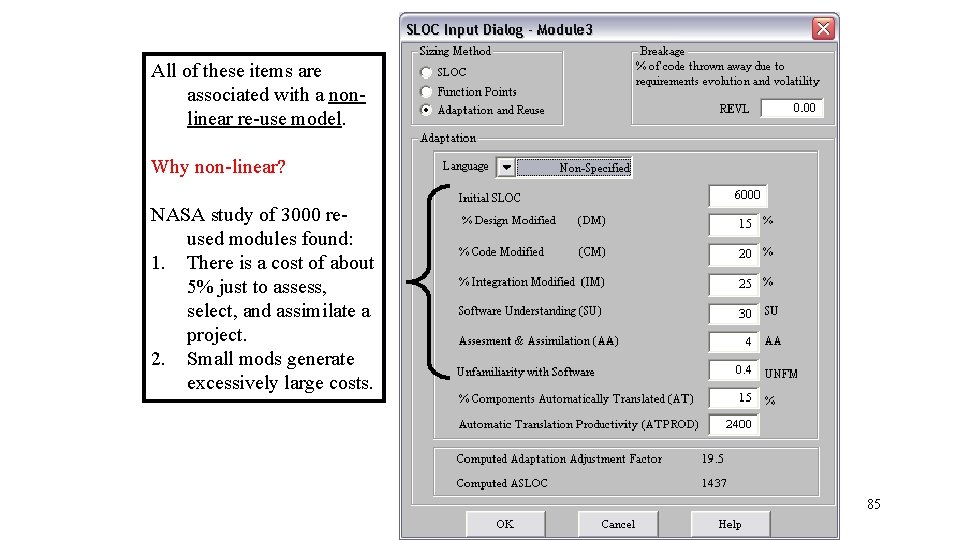
Task: Click the % Integration Modified (IM) field
Action: (733, 284)
